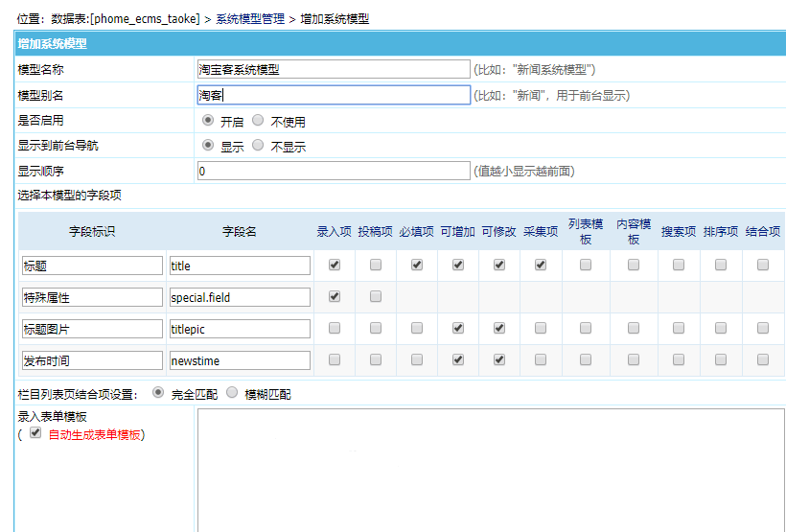
Task: Click the 标题 field label input
Action: point(92,266)
